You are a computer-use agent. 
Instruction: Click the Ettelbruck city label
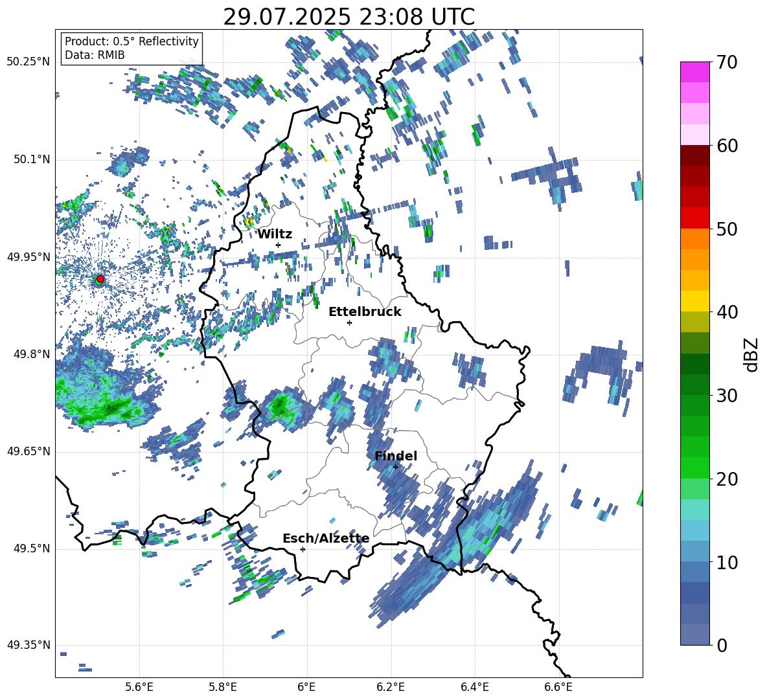pyautogui.click(x=365, y=312)
